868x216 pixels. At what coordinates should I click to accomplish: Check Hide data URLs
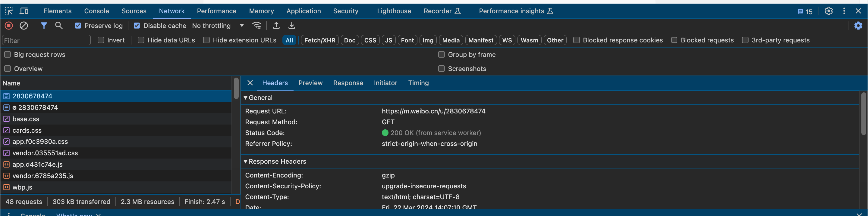(x=141, y=40)
